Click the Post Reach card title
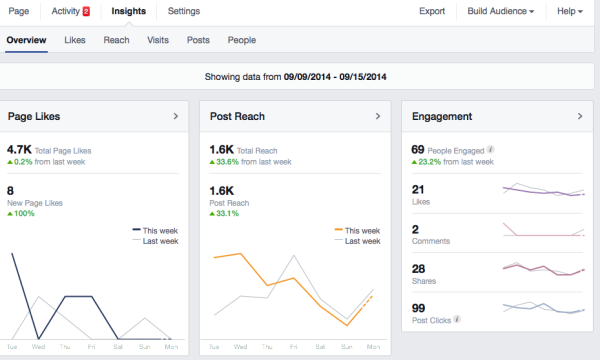Screen dimensions: 600x360 coord(237,116)
